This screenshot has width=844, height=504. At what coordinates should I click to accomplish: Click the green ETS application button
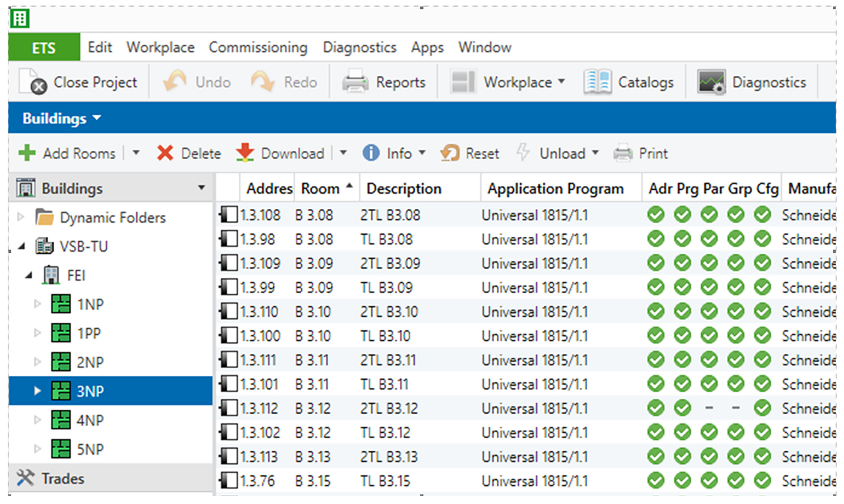[x=44, y=47]
